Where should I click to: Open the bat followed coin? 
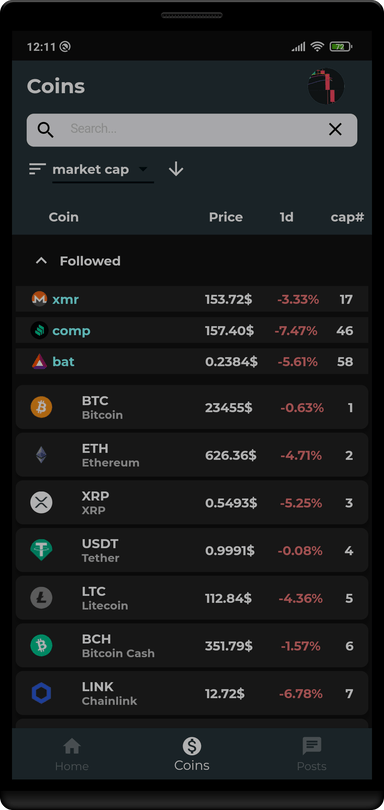click(192, 362)
